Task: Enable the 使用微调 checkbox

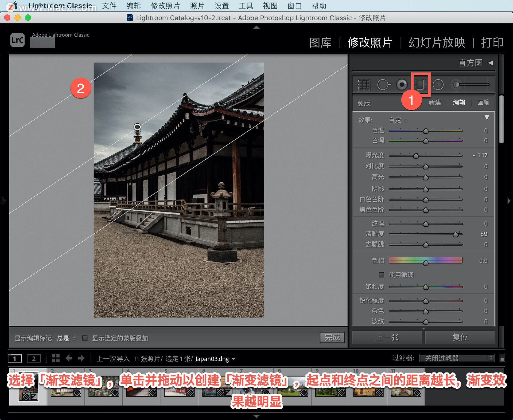Action: (382, 275)
